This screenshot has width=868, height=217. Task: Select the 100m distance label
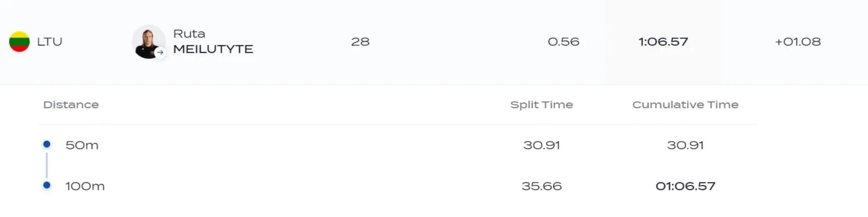point(85,186)
